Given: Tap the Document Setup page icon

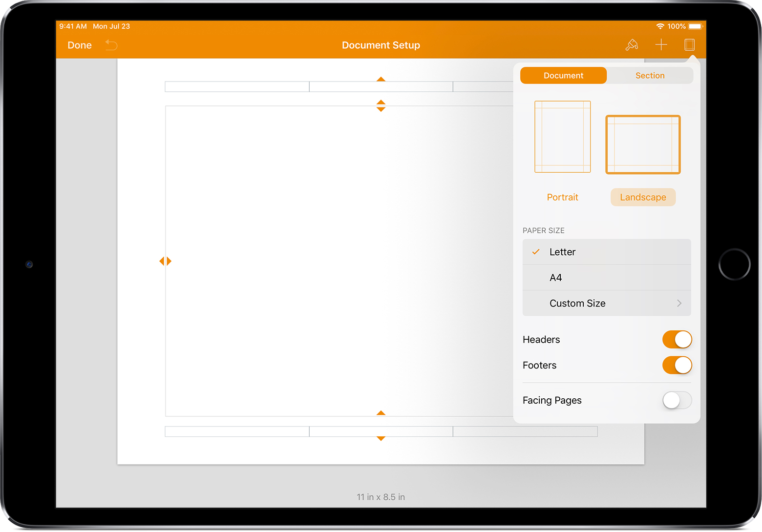Looking at the screenshot, I should 689,45.
